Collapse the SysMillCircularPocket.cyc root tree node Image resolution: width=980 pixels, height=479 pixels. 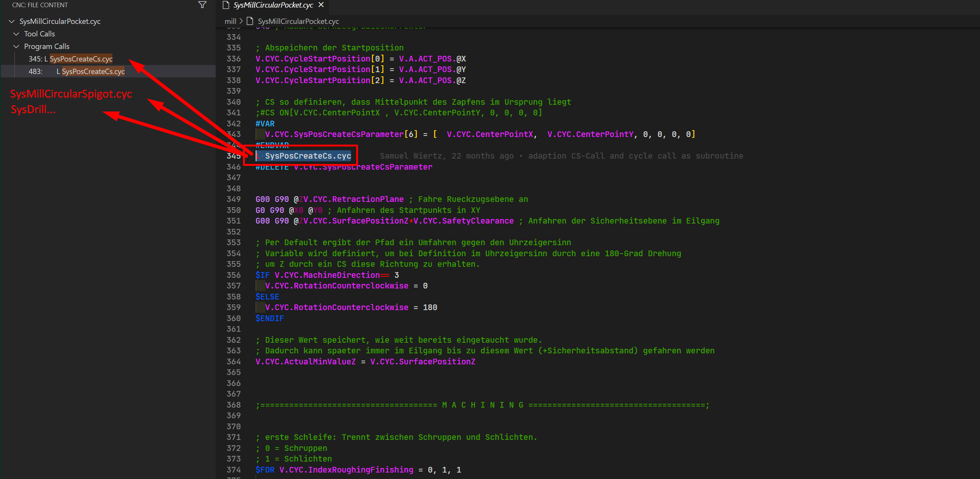click(11, 21)
